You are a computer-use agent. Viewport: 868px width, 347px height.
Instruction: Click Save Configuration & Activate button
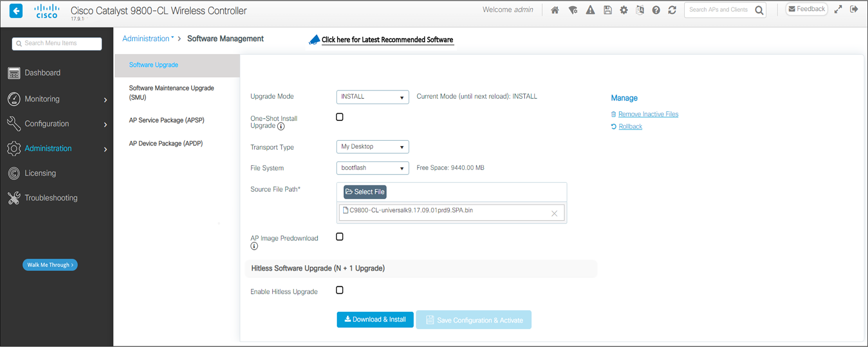(x=474, y=320)
